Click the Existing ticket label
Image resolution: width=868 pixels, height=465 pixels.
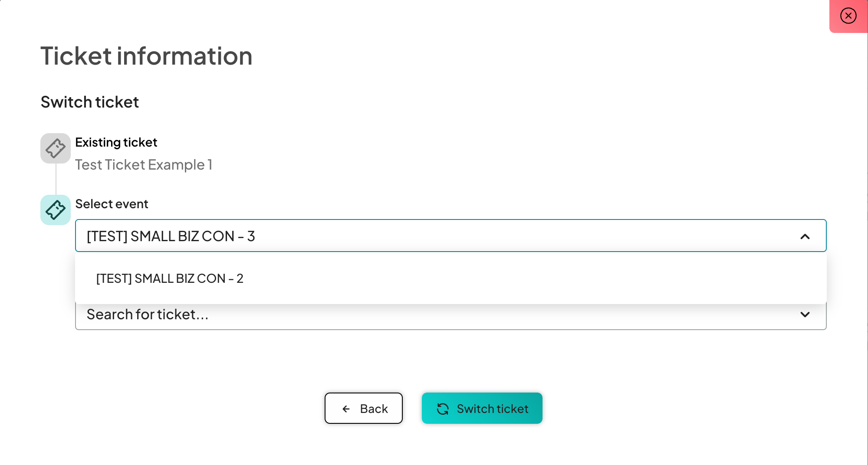pos(116,142)
